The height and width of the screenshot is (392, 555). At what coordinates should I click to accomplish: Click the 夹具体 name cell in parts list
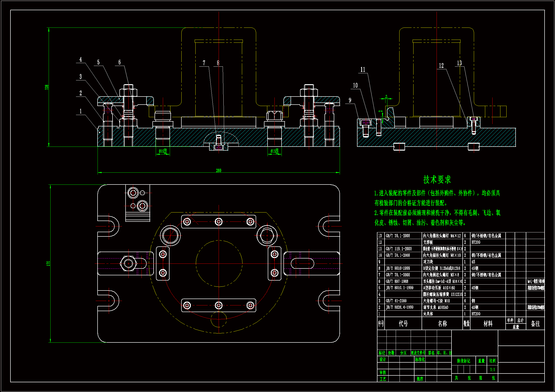point(428,314)
